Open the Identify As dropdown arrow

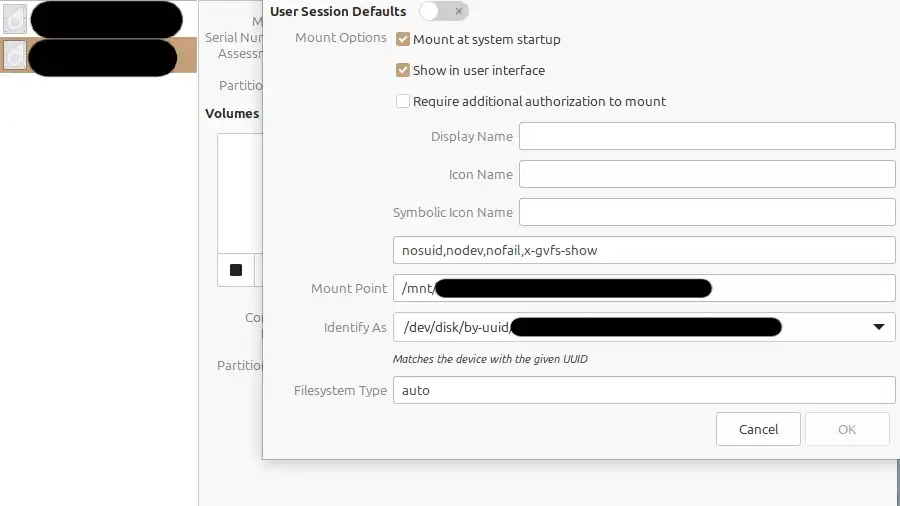(878, 327)
